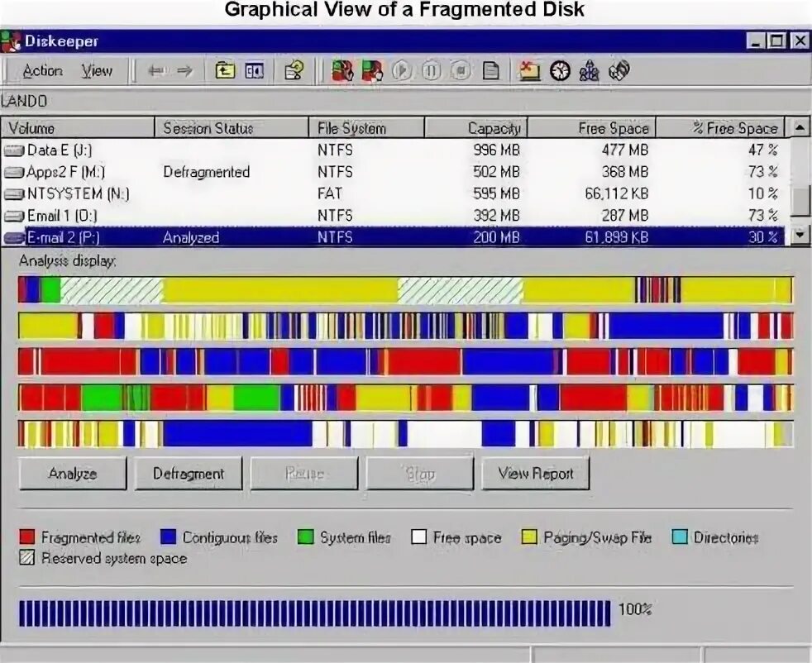
Task: Click the Forward arrow toolbar icon
Action: click(184, 71)
